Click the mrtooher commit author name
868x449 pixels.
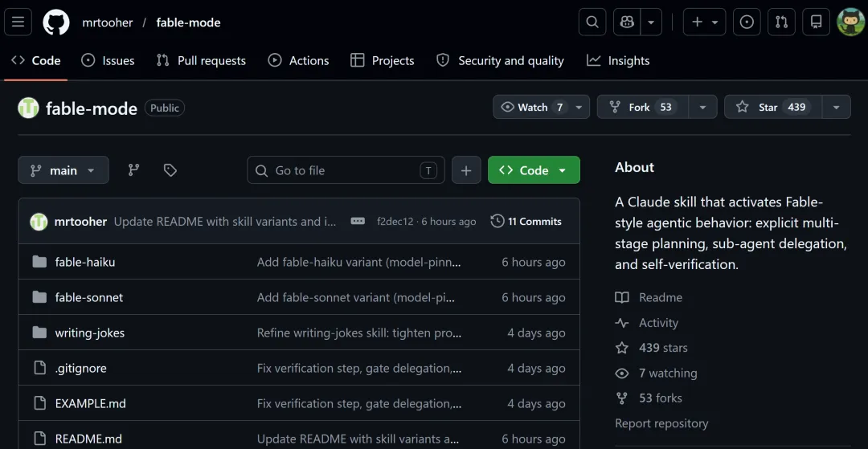[x=81, y=222]
